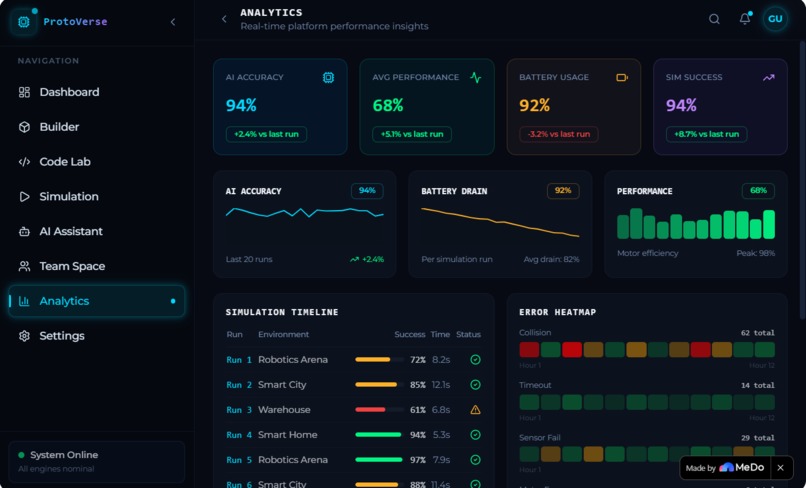
Task: Open the GU user avatar menu
Action: coord(775,19)
